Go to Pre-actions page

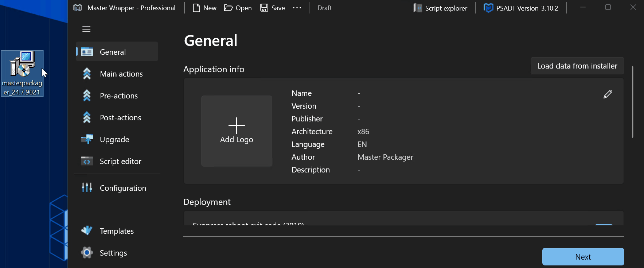(117, 96)
